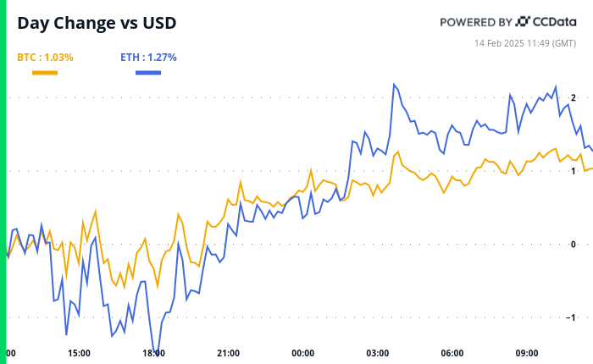Select the 18:00 x-axis label
Image resolution: width=593 pixels, height=364 pixels.
point(153,352)
